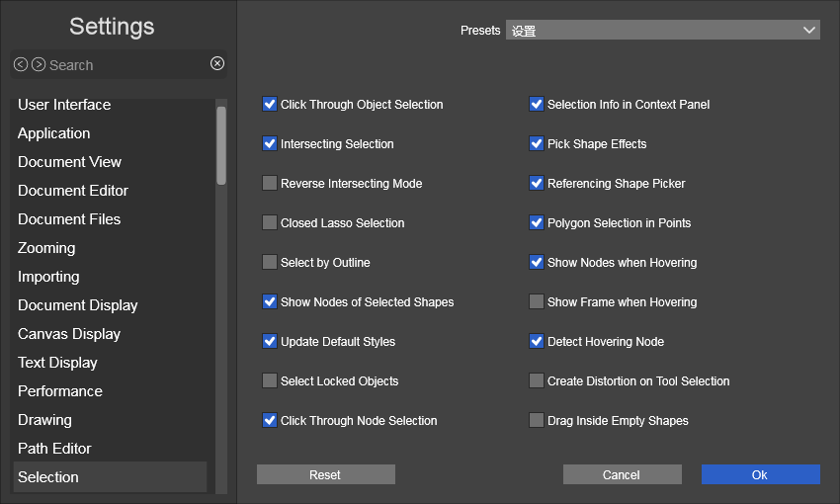Switch to Document View settings
840x504 pixels.
pos(69,162)
